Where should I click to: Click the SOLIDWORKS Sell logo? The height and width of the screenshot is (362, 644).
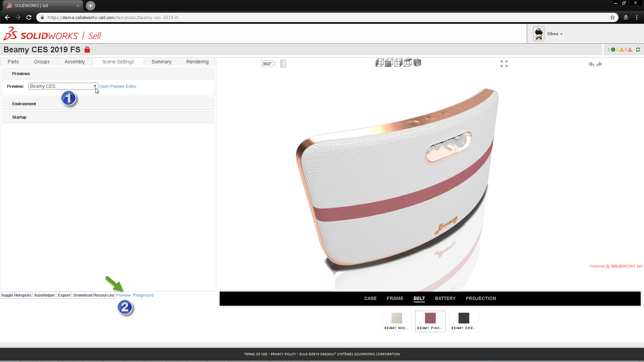point(52,34)
